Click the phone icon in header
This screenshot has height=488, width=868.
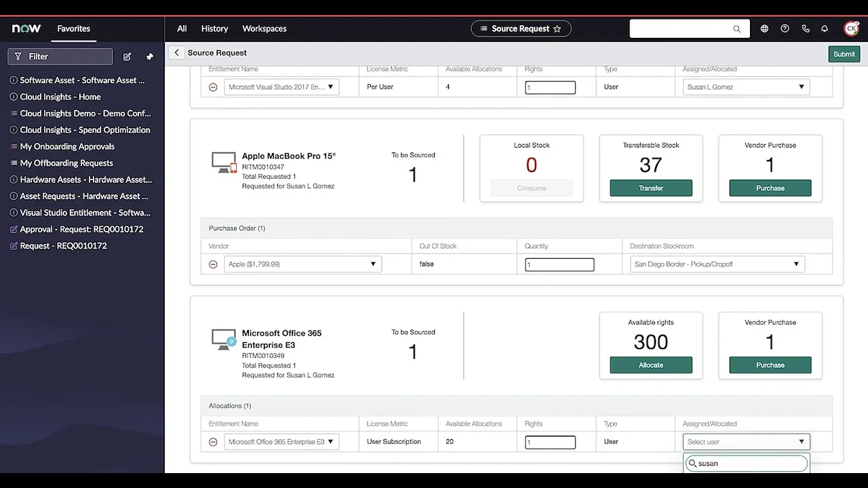click(x=806, y=28)
